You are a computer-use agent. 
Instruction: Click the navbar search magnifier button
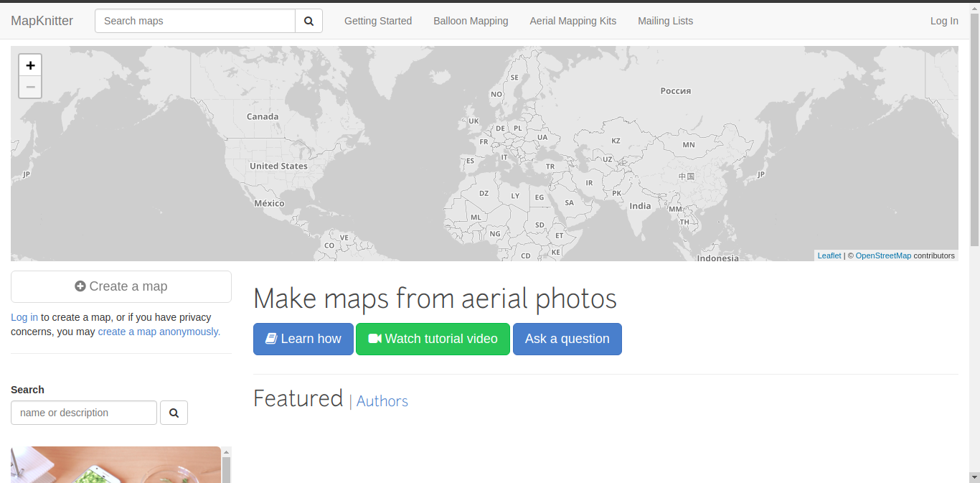pos(309,21)
